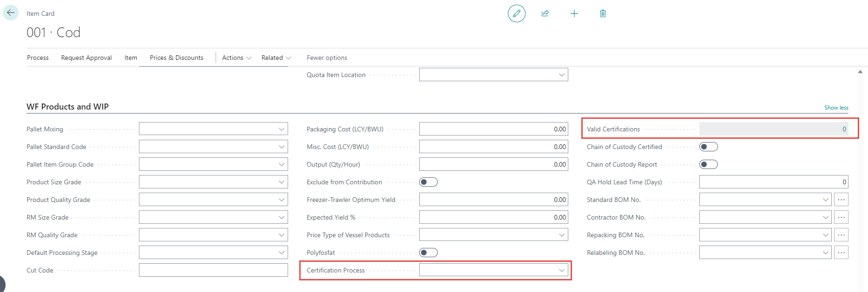Click the edit pencil icon
Screen dimensions: 868x292
tap(516, 13)
